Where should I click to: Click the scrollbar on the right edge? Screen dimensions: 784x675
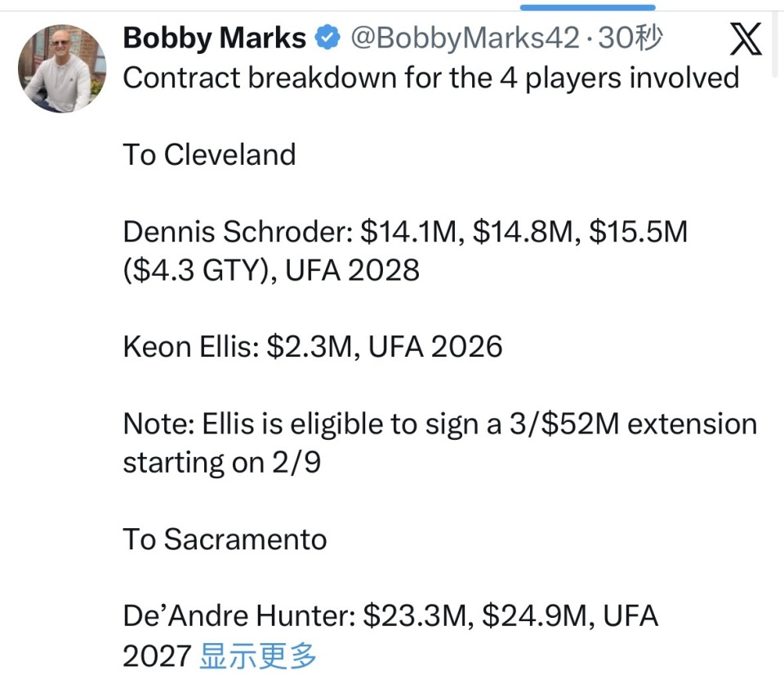[x=775, y=45]
